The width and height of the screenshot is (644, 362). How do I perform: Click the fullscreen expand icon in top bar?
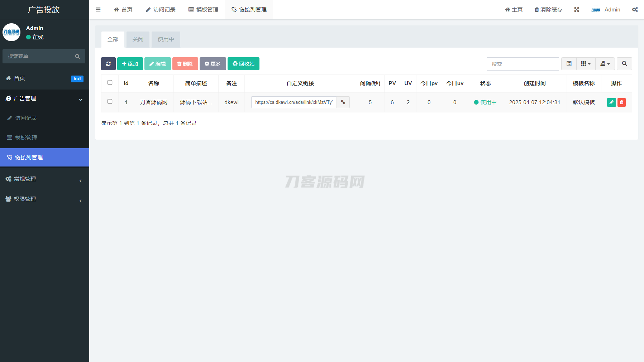click(x=576, y=10)
